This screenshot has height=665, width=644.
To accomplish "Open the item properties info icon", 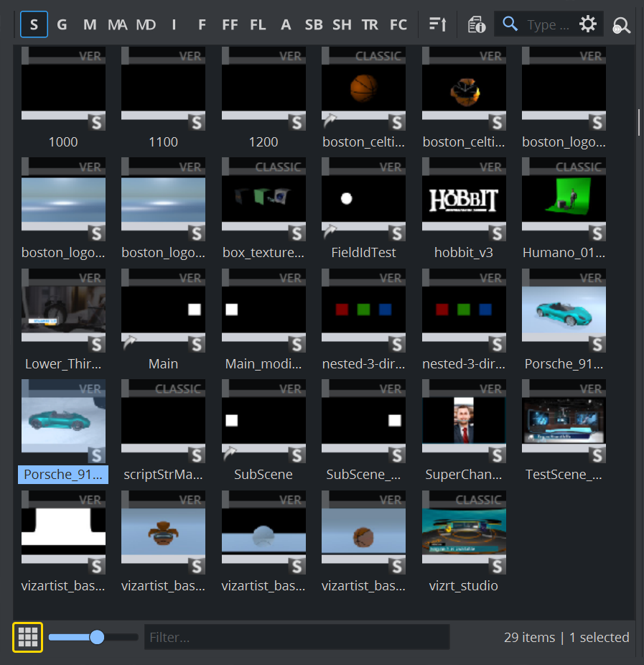I will coord(476,24).
